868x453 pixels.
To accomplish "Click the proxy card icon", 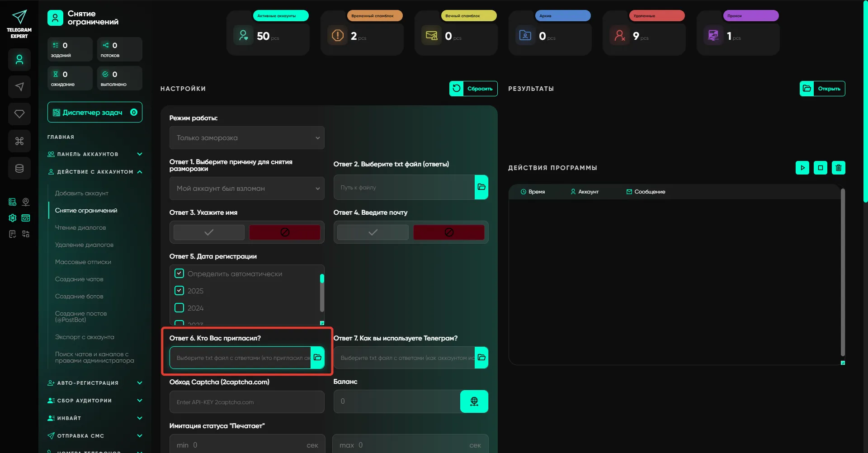I will pos(713,35).
